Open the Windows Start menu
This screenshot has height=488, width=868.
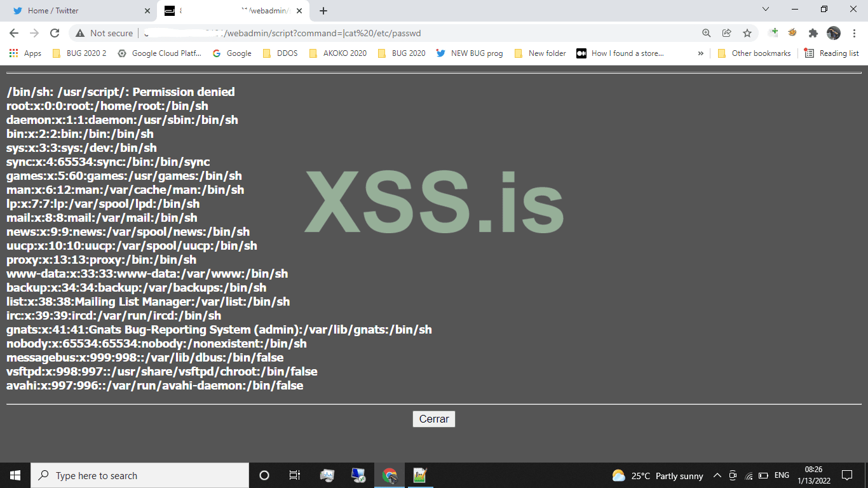pyautogui.click(x=15, y=475)
